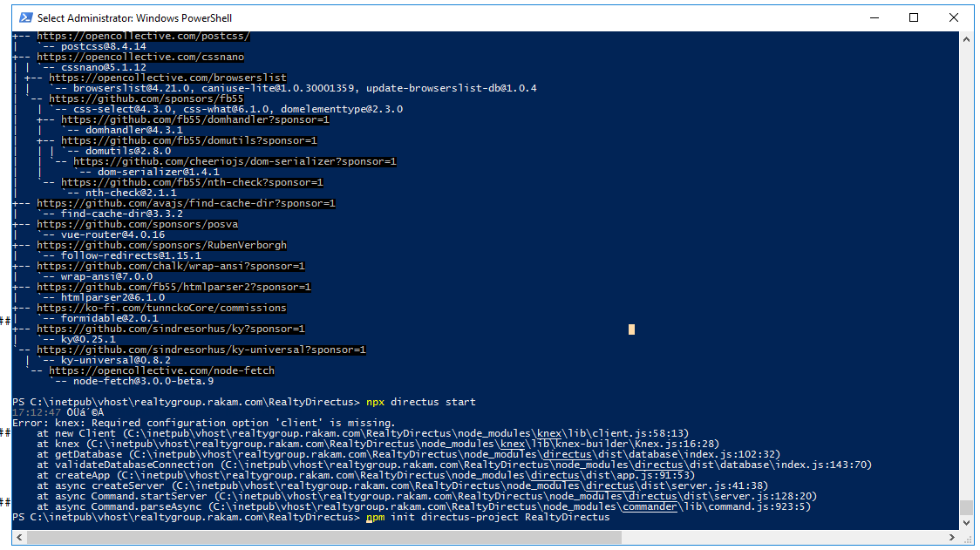Viewport: 980px width, 550px height.
Task: Click the 17:12:47 timestamp line
Action: 58,412
